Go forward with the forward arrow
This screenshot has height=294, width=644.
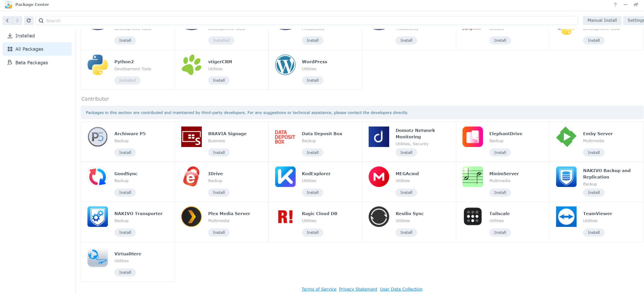[x=17, y=20]
